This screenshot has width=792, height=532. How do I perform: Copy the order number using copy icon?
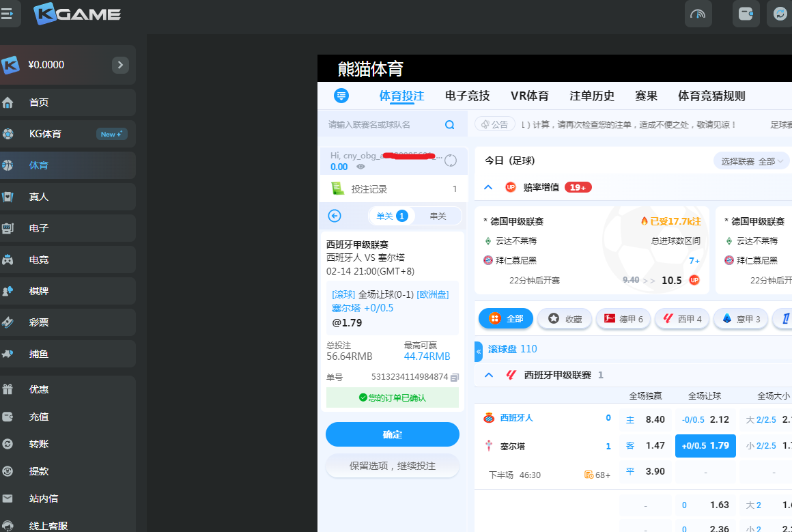[x=455, y=377]
